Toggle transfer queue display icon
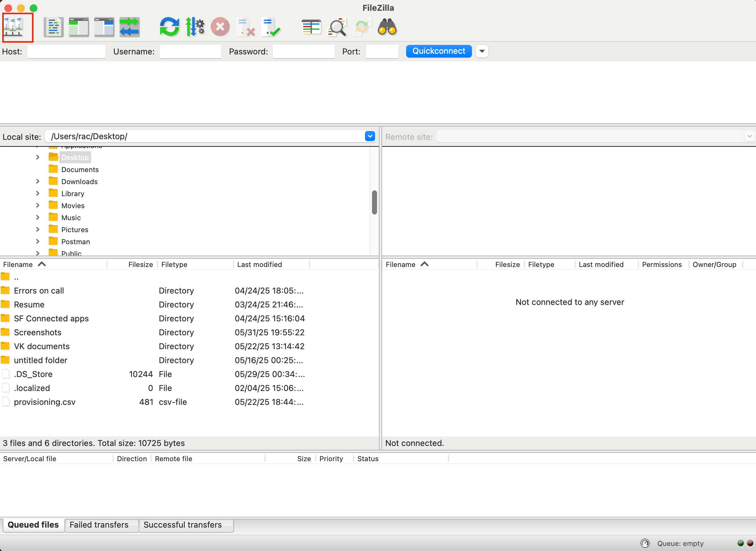Viewport: 756px width, 551px height. (129, 27)
